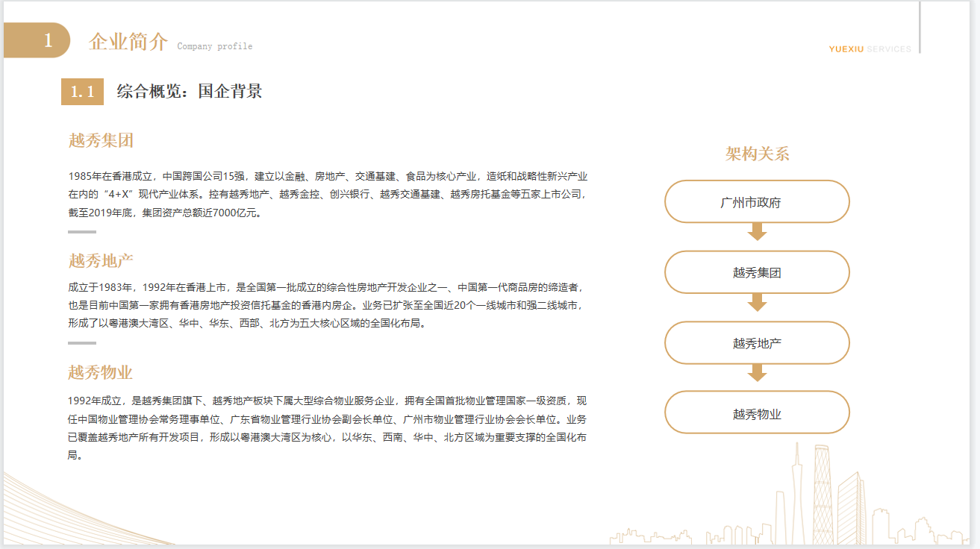Select the 越秀物业 box in the hierarchy chart
This screenshot has width=980, height=549.
tap(757, 413)
